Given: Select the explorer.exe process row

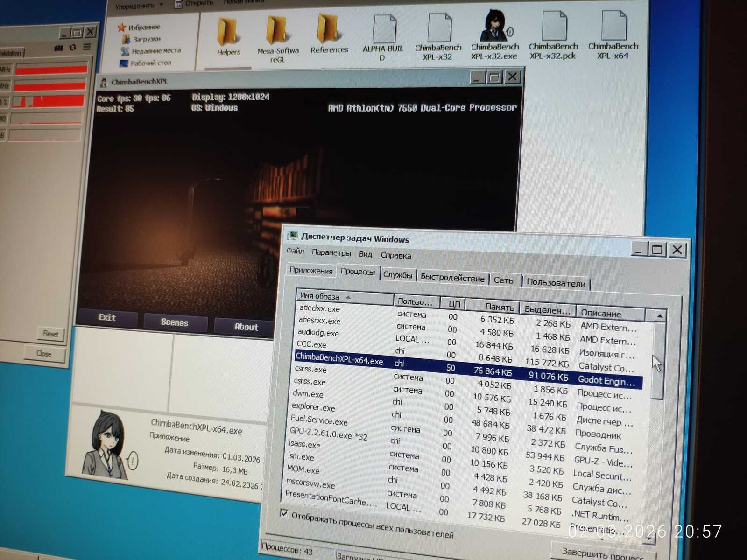Looking at the screenshot, I should coord(461,421).
